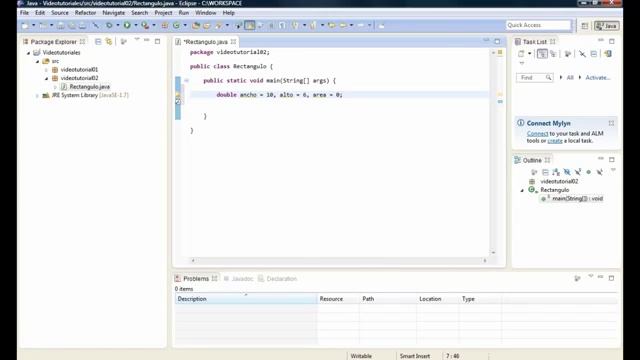640x360 pixels.
Task: Toggle Sort in Outline toolbar
Action: pyautogui.click(x=556, y=172)
